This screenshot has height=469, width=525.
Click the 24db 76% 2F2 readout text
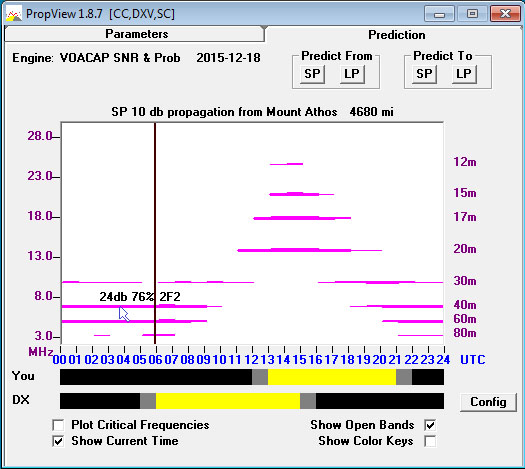[x=140, y=297]
